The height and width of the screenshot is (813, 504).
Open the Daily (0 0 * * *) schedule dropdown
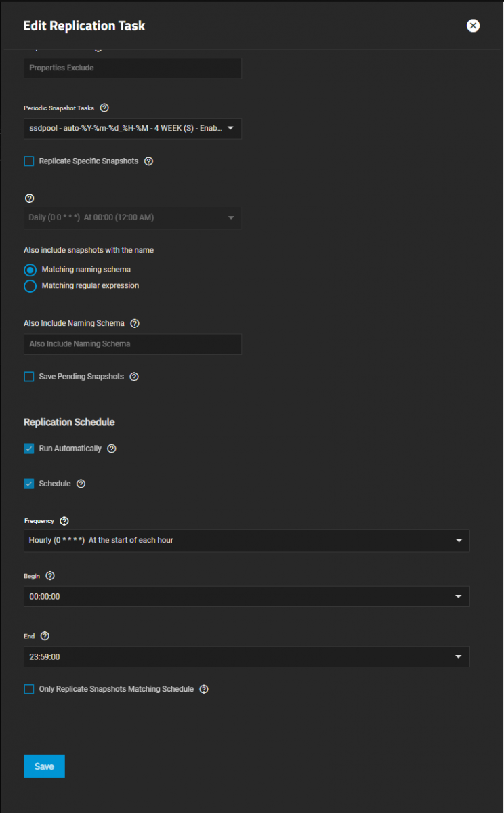[133, 217]
